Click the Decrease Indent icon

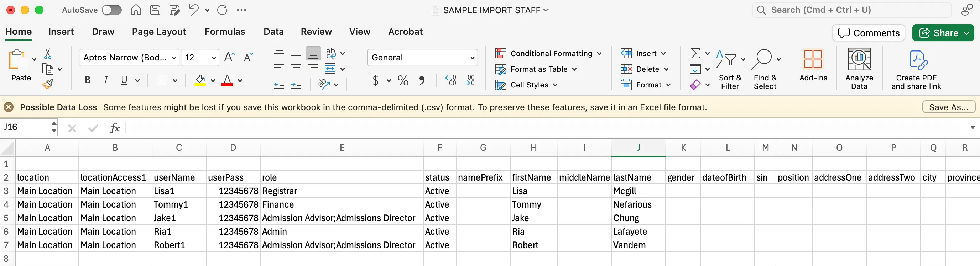pyautogui.click(x=279, y=84)
